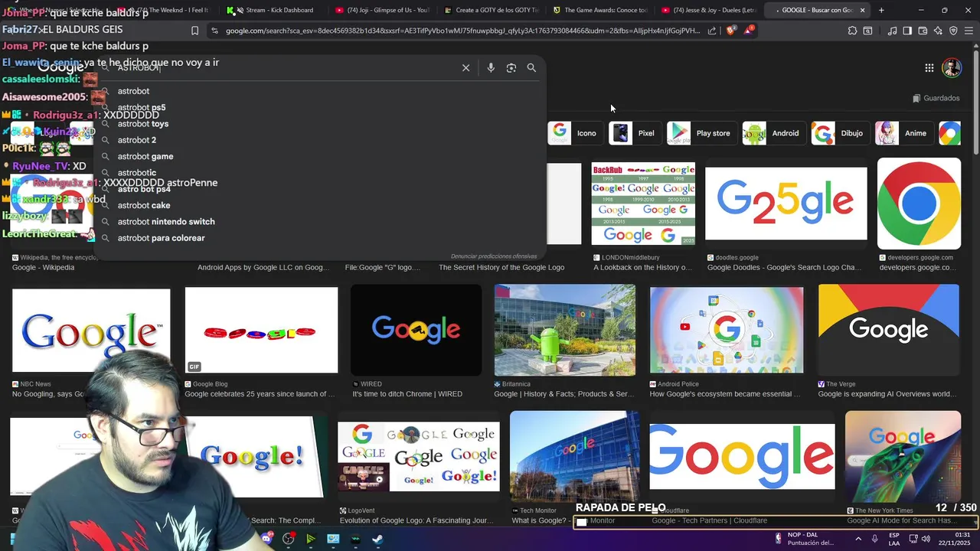Open Google logo history image by LONDONmiddlebury

[643, 204]
